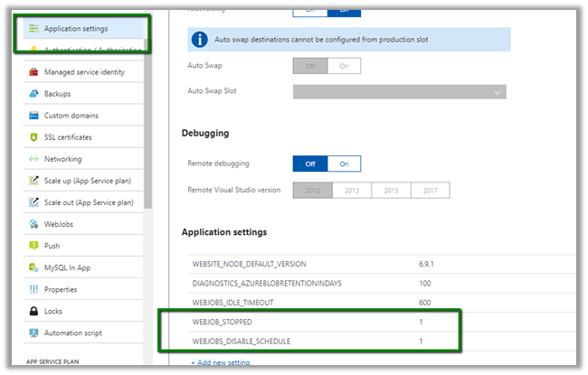Click the Networking icon in sidebar

point(33,159)
